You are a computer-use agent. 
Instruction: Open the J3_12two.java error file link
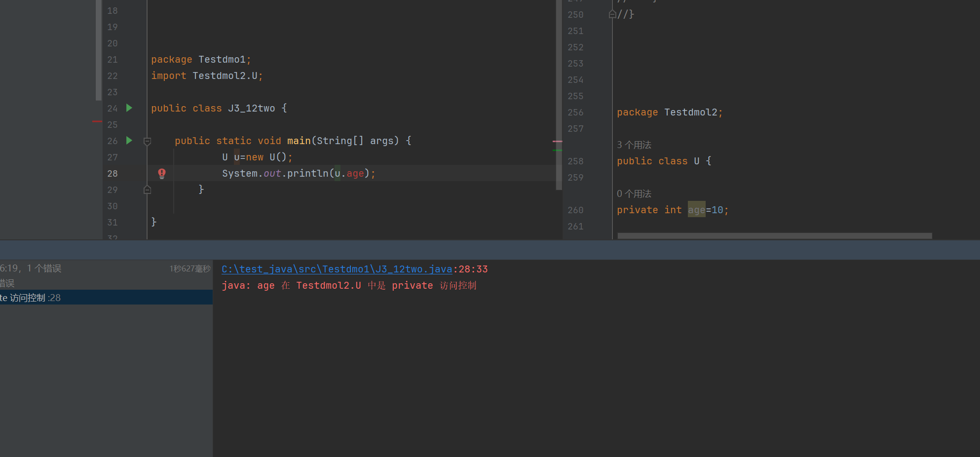point(337,269)
